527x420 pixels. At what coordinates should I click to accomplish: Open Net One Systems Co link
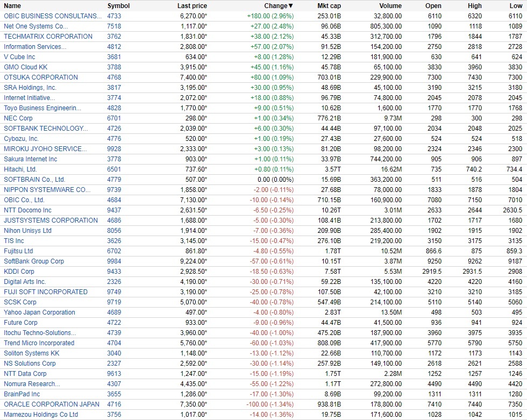[x=35, y=26]
